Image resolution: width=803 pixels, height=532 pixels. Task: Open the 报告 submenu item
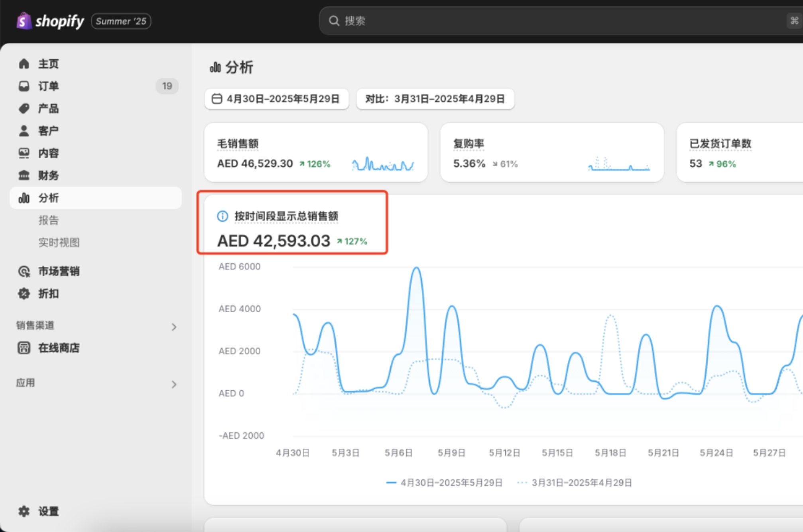(49, 220)
